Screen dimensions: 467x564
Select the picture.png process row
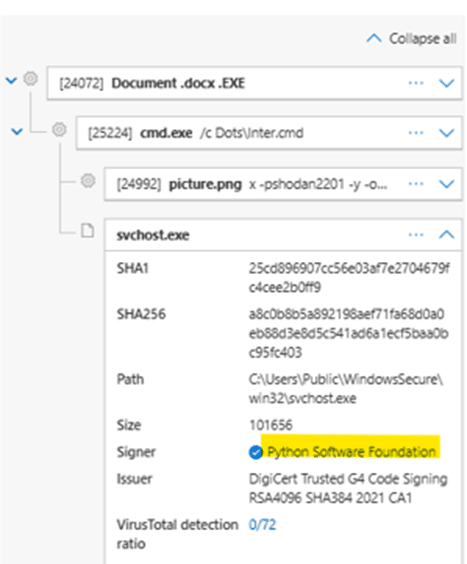click(283, 184)
